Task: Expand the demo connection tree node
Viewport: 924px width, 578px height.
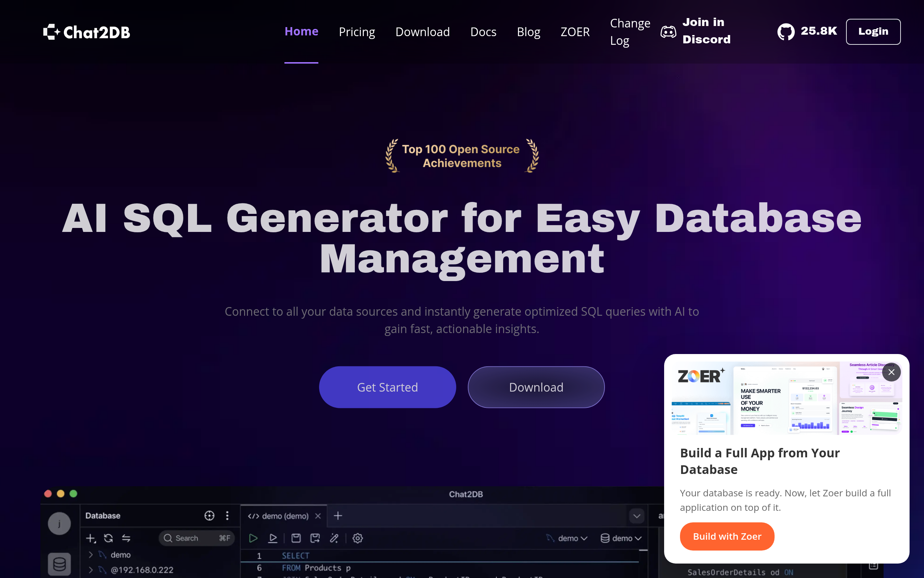Action: (x=91, y=554)
